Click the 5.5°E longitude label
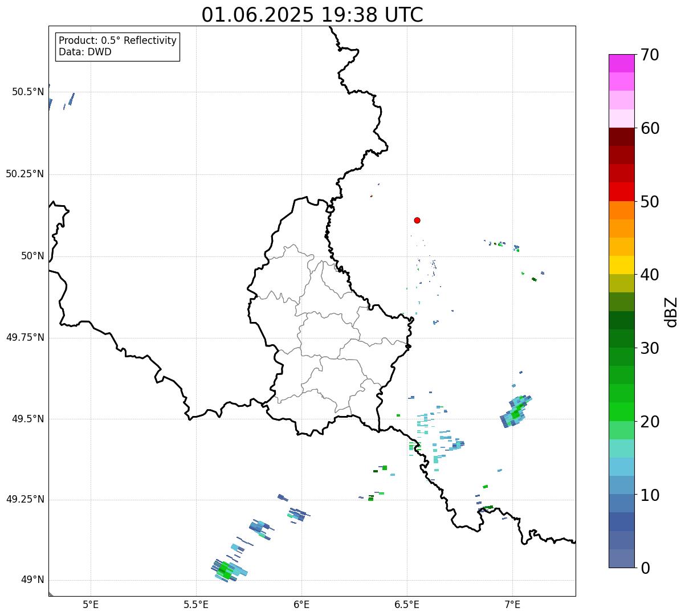 point(196,605)
